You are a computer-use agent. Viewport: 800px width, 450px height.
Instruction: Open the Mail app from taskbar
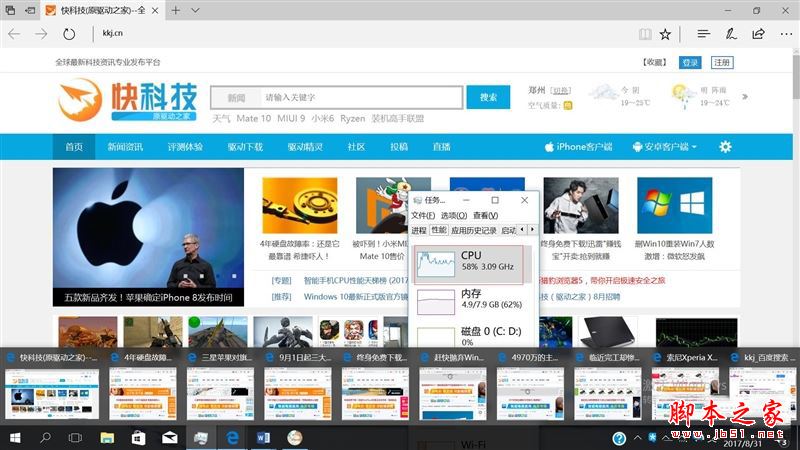coord(169,438)
